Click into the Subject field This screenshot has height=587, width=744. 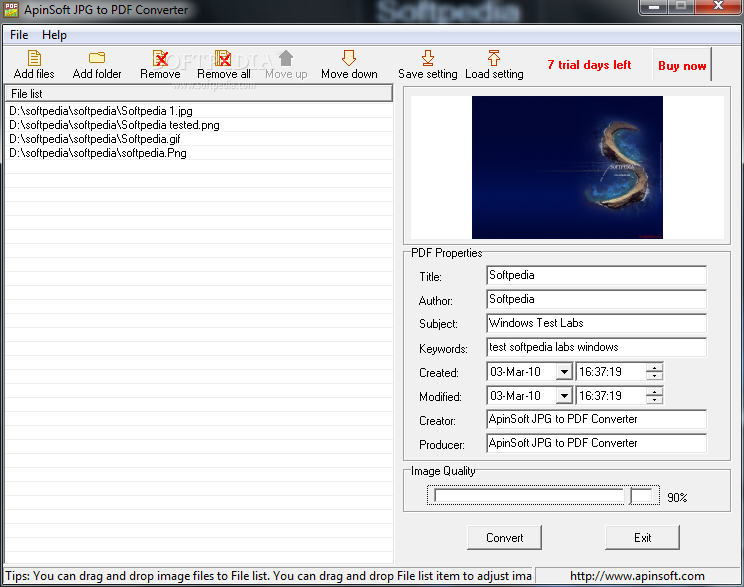pyautogui.click(x=596, y=323)
